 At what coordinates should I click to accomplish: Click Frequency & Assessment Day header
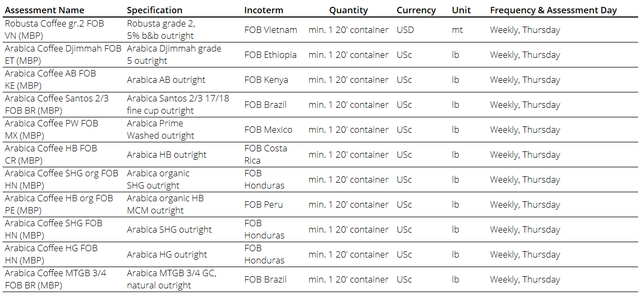(x=553, y=10)
